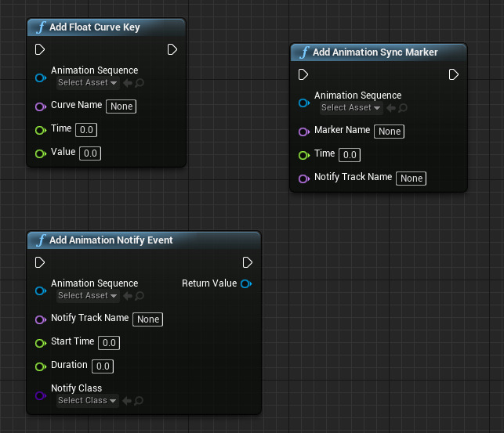Click the Start Time value field
Screen dimensions: 504x433
pyautogui.click(x=109, y=342)
